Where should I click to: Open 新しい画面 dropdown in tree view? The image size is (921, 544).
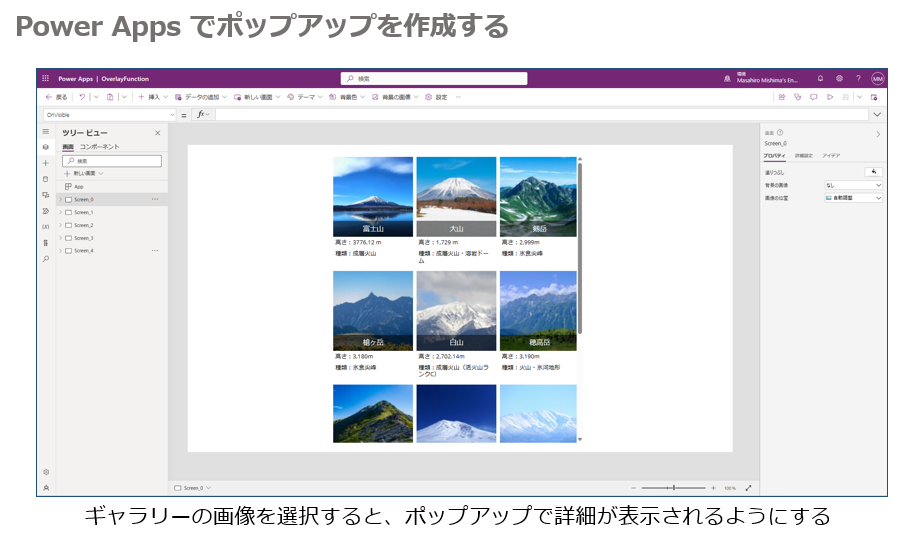[x=84, y=173]
